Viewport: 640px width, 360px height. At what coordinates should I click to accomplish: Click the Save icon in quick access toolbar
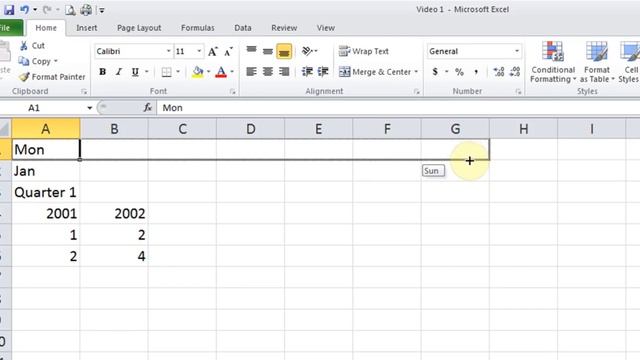(9, 9)
